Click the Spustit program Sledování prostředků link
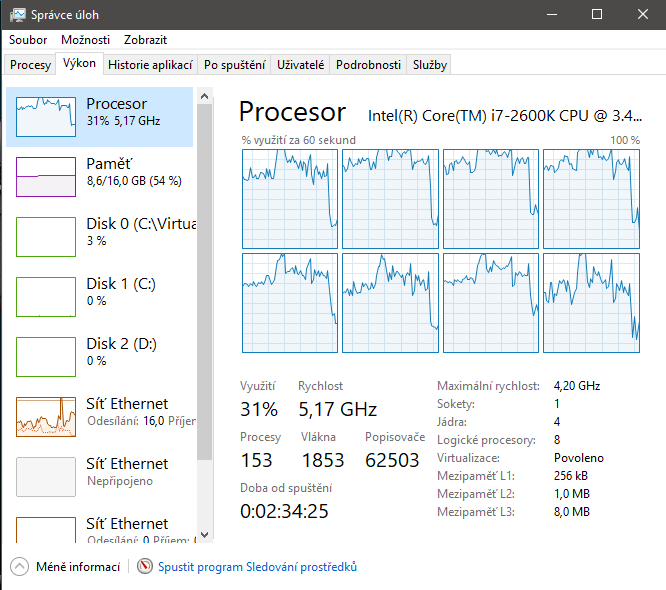The height and width of the screenshot is (590, 666). click(257, 567)
